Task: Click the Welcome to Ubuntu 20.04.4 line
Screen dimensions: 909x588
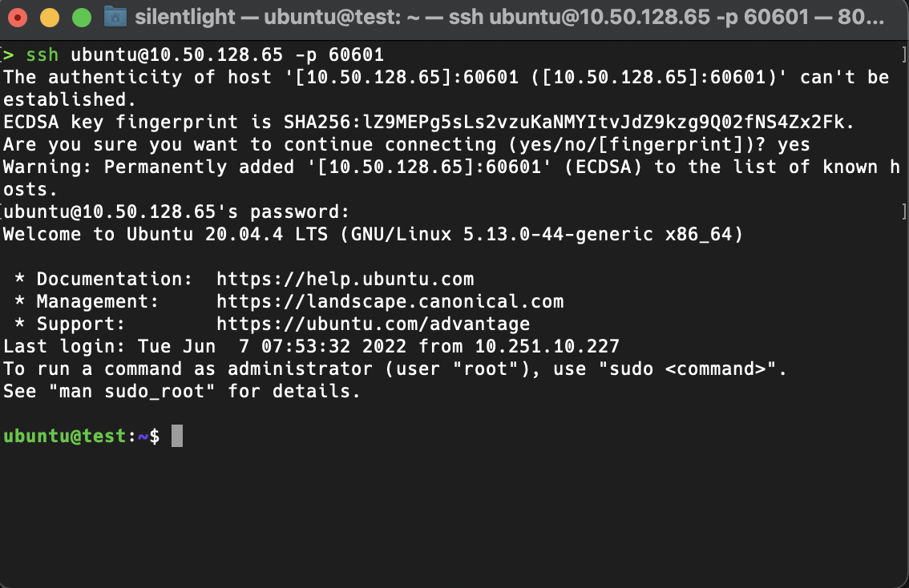Action: click(373, 235)
